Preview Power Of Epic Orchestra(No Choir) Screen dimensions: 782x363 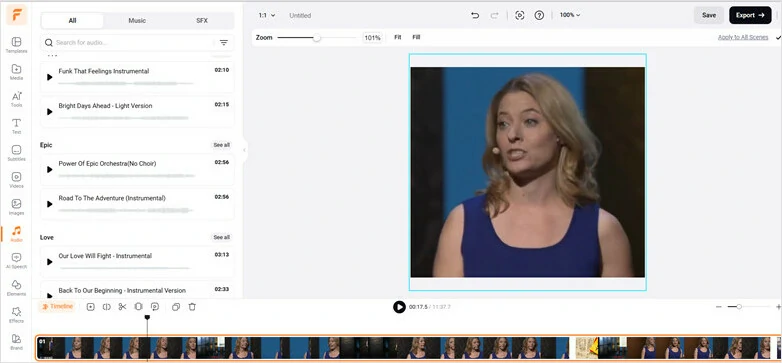[x=49, y=170]
